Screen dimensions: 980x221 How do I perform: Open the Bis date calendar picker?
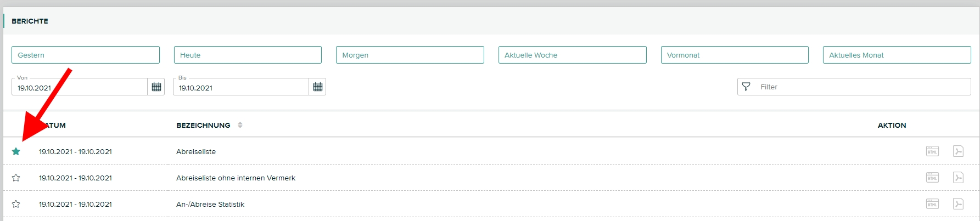(x=318, y=87)
